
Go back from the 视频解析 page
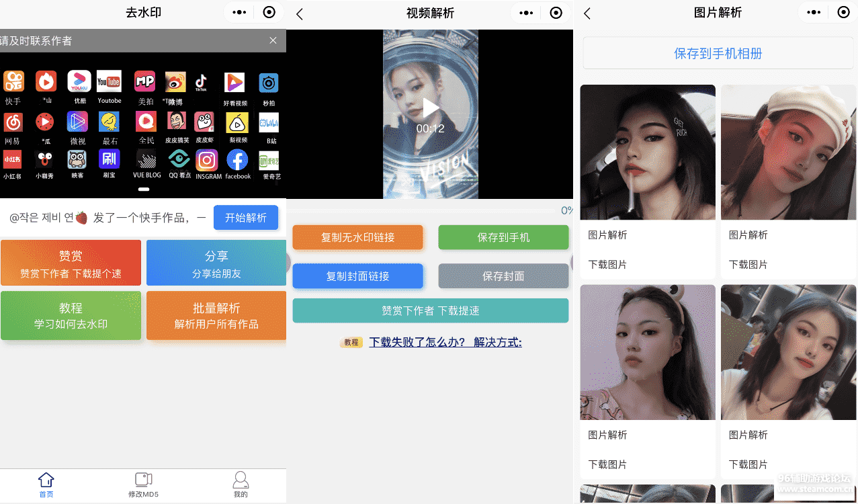coord(300,13)
